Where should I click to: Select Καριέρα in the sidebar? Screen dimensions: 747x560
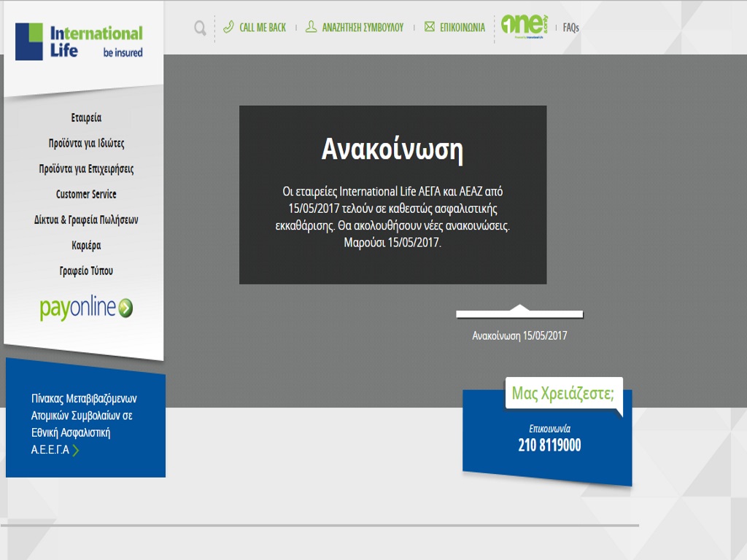tap(86, 246)
